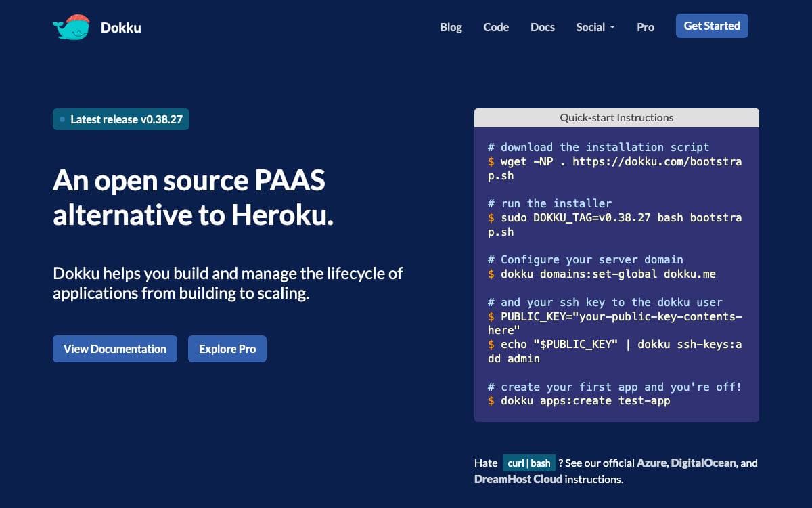Image resolution: width=812 pixels, height=508 pixels.
Task: Click the '# create your first app' comment
Action: [x=615, y=387]
